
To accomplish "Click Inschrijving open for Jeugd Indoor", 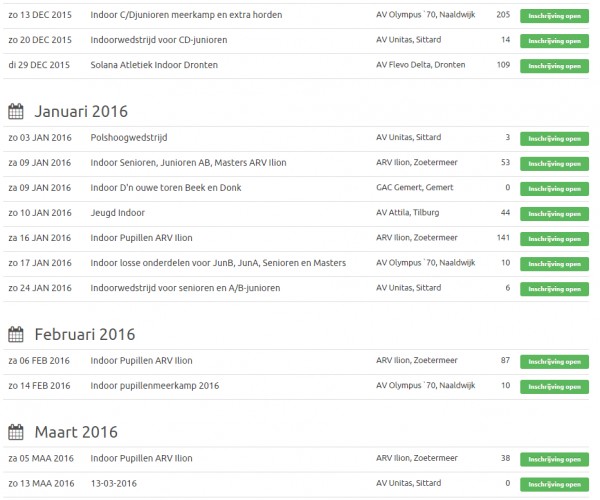I will pos(553,213).
